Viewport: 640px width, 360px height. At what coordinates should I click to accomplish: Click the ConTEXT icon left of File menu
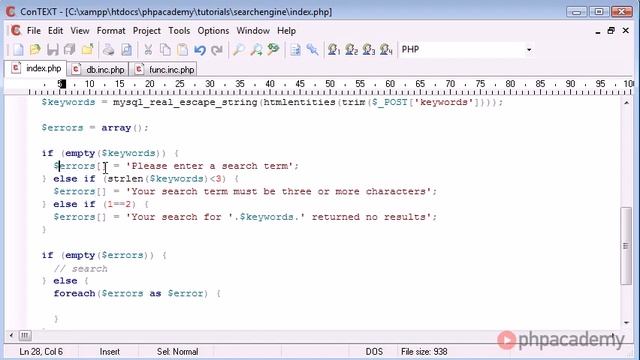click(x=16, y=31)
